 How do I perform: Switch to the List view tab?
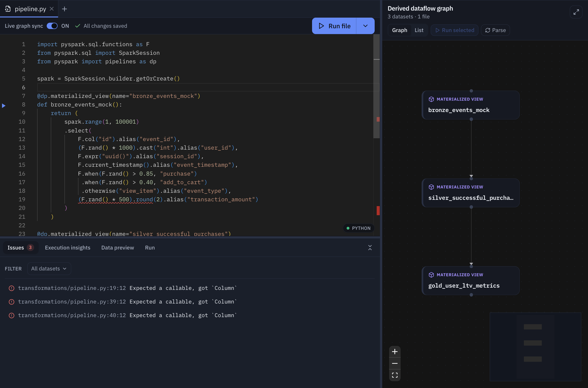(419, 30)
